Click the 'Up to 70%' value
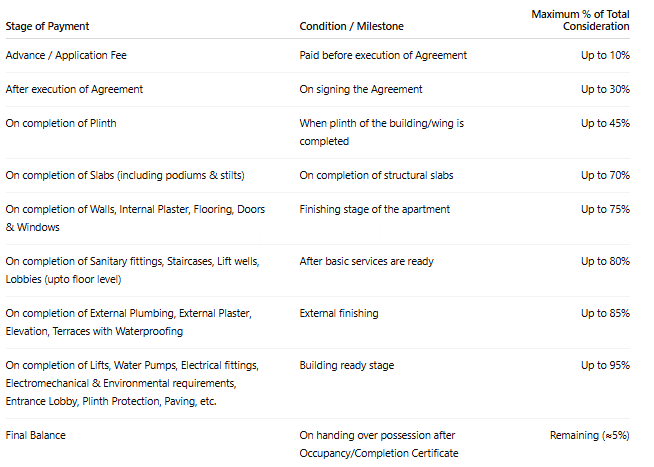 point(605,175)
